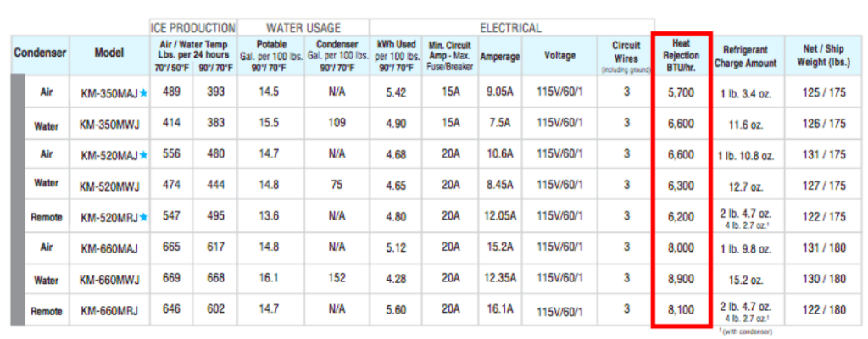Select the KM-660MWJ model cell

[x=109, y=280]
